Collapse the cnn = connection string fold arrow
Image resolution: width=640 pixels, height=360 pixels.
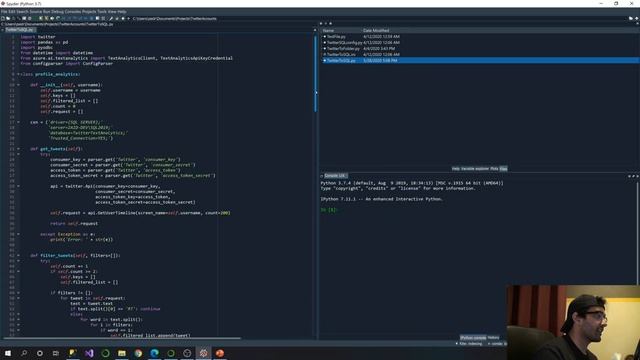point(18,122)
